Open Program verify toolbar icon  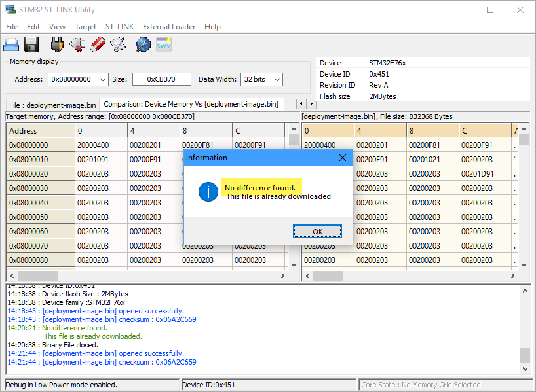coord(118,45)
